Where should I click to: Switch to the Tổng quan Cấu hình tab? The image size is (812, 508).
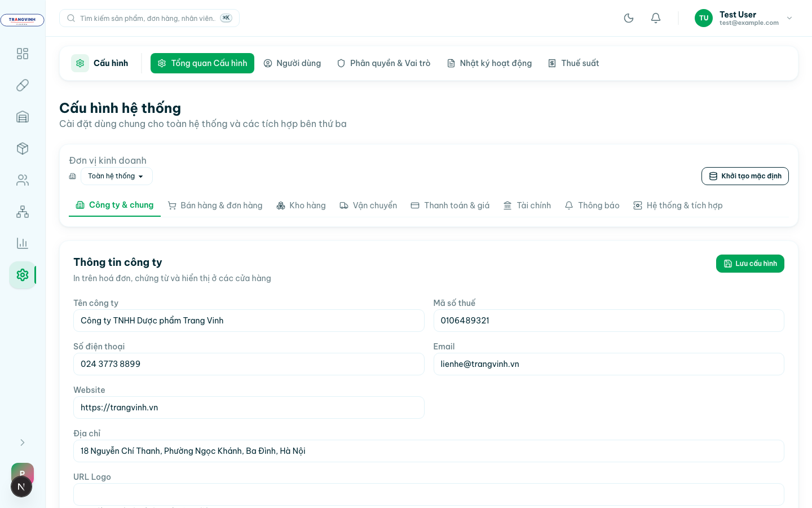pyautogui.click(x=202, y=63)
